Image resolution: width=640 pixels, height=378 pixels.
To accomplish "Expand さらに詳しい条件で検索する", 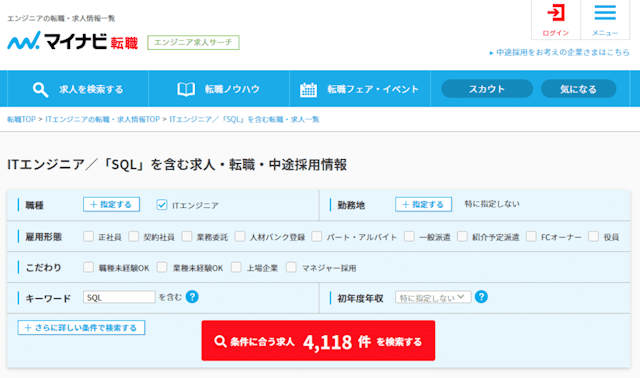I will (x=81, y=327).
